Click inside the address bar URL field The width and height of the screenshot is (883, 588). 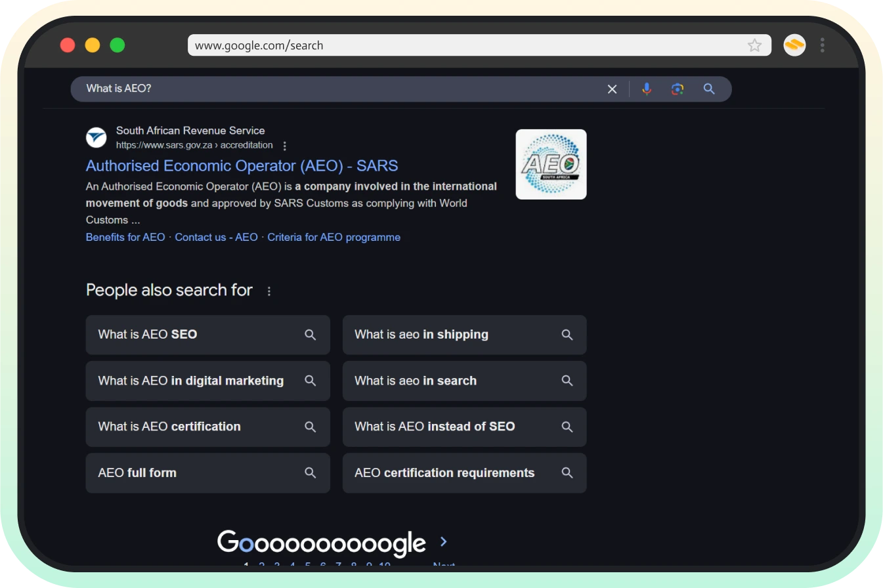pos(394,45)
